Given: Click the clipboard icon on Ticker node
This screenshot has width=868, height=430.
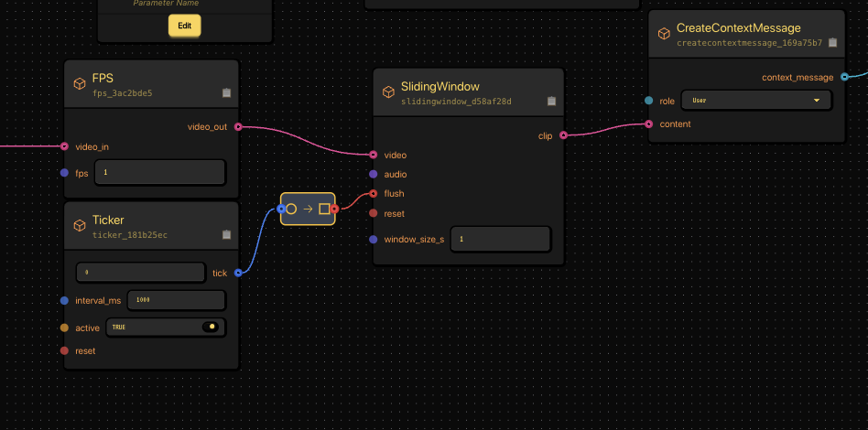Looking at the screenshot, I should pyautogui.click(x=226, y=235).
